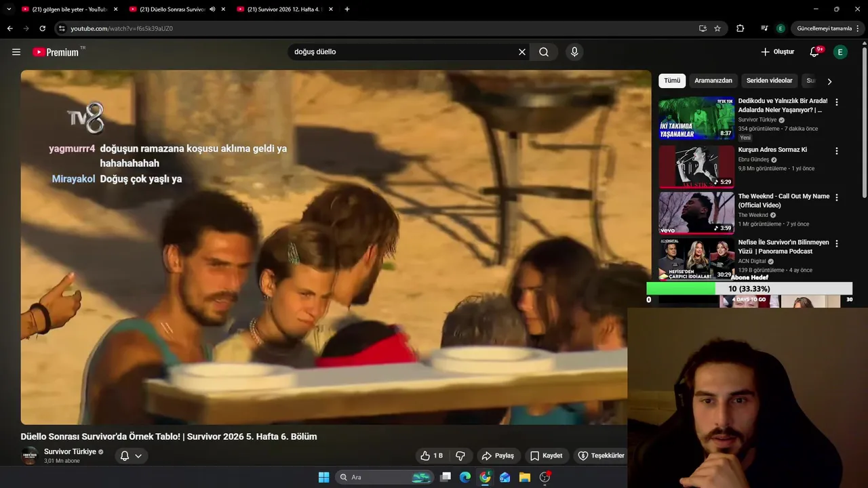Dislike the video with thumbs down

click(460, 455)
